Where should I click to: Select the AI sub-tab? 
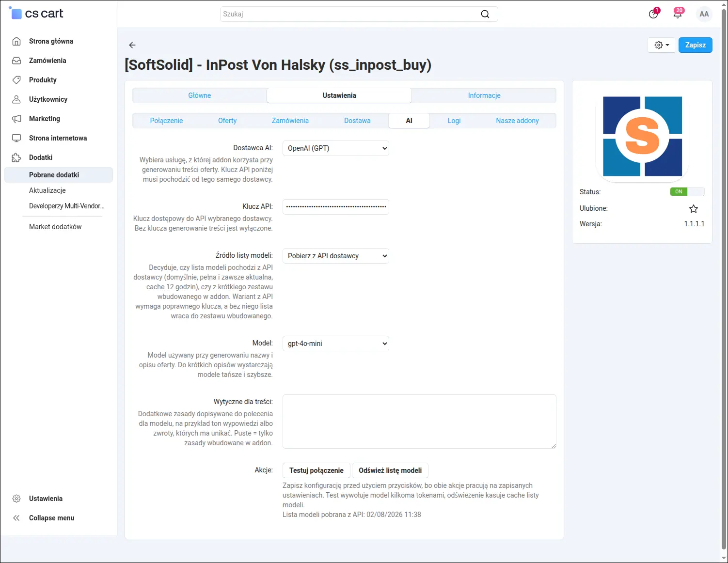[409, 121]
